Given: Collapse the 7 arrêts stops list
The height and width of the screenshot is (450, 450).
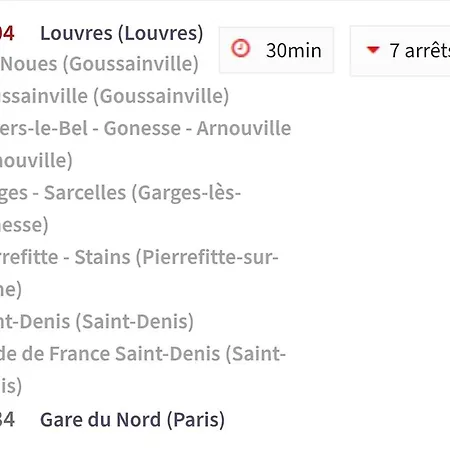Looking at the screenshot, I should coord(400,51).
